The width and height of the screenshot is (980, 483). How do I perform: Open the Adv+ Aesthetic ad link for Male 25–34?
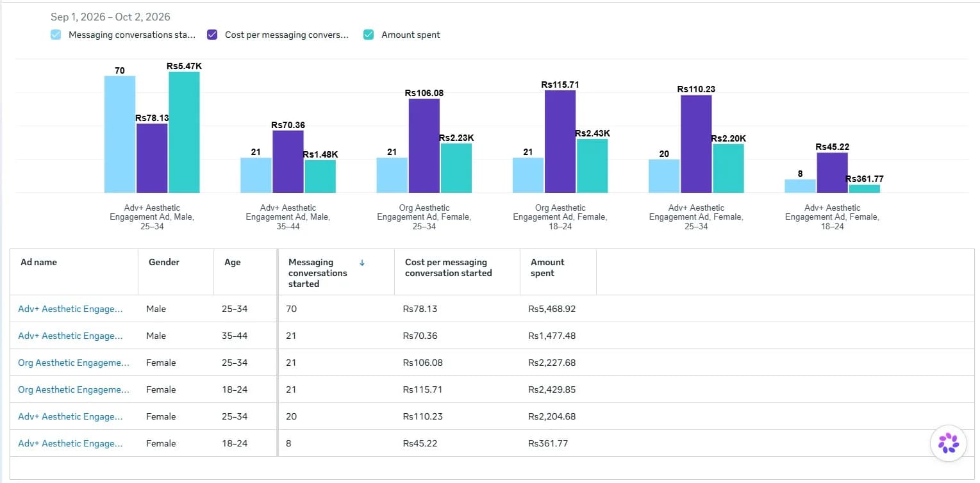(71, 309)
